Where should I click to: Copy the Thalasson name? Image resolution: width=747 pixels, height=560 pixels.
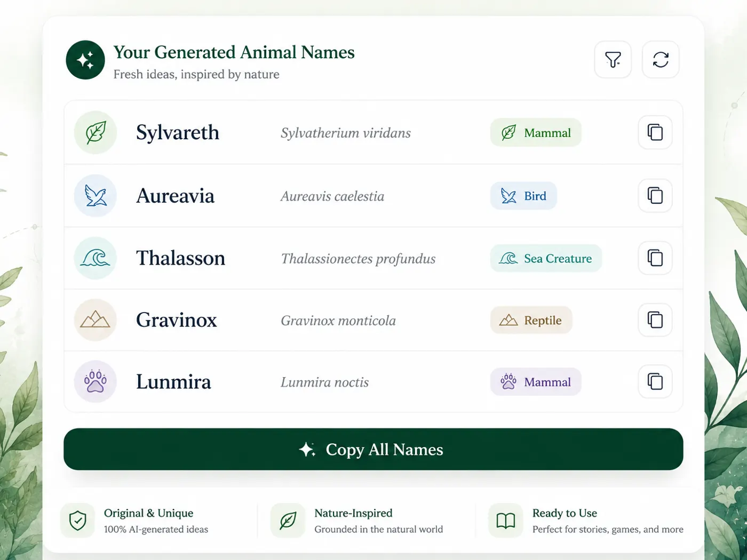655,258
